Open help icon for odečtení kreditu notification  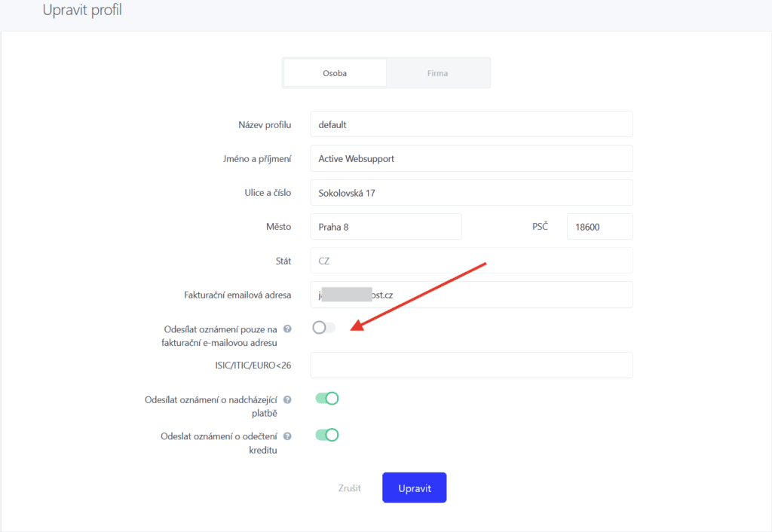point(287,436)
